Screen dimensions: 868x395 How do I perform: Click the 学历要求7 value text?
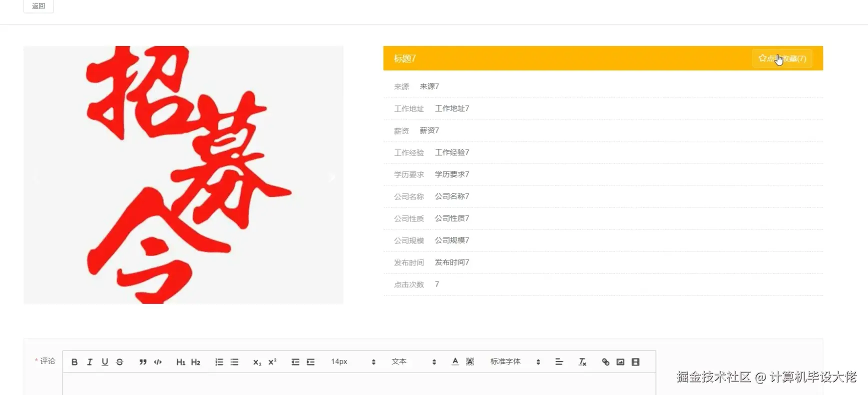tap(452, 174)
